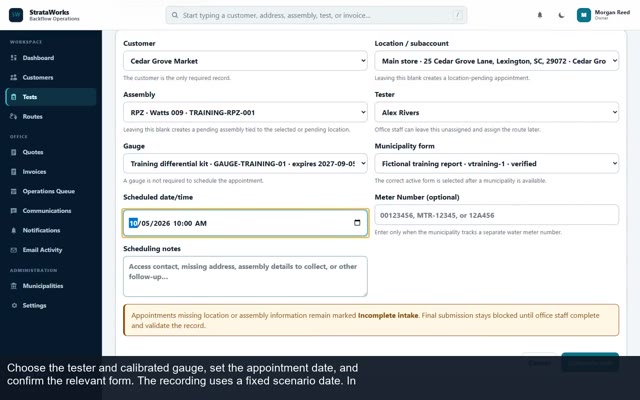
Task: Expand the Location / subaccount dropdown
Action: (x=496, y=61)
